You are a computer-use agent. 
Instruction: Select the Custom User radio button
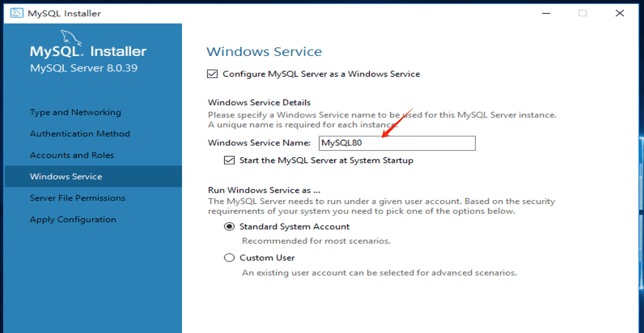[x=229, y=258]
